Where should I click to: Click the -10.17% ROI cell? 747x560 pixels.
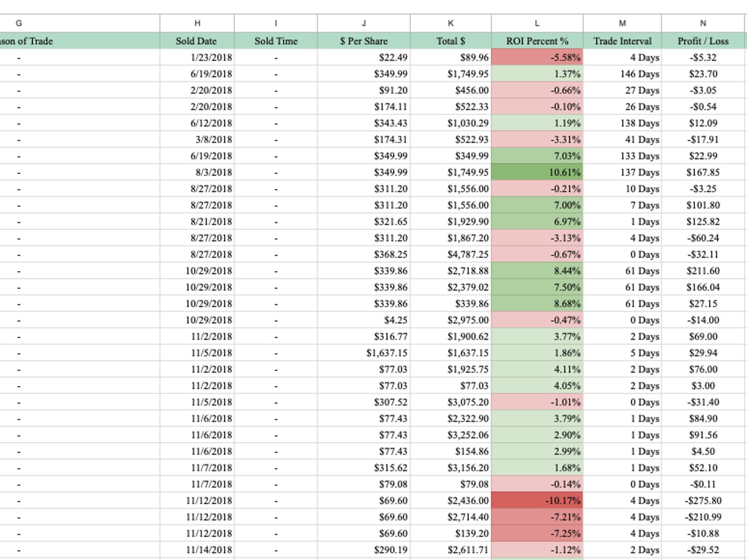point(537,501)
